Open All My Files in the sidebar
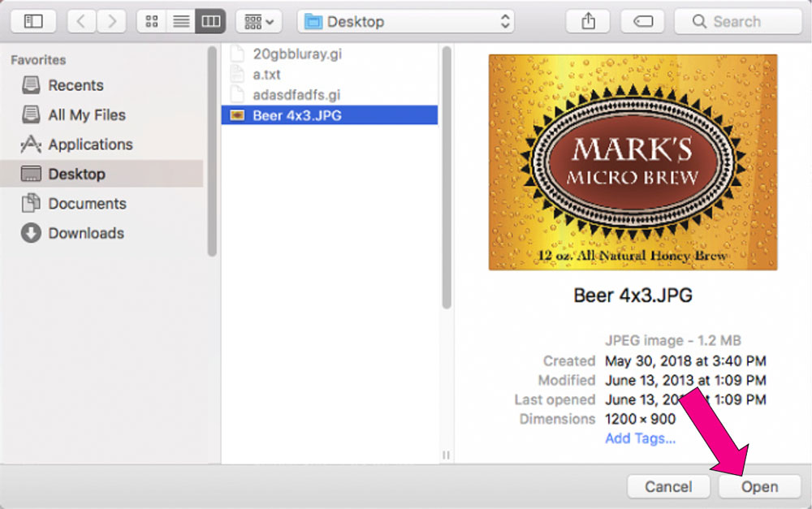The height and width of the screenshot is (509, 812). coord(101,115)
